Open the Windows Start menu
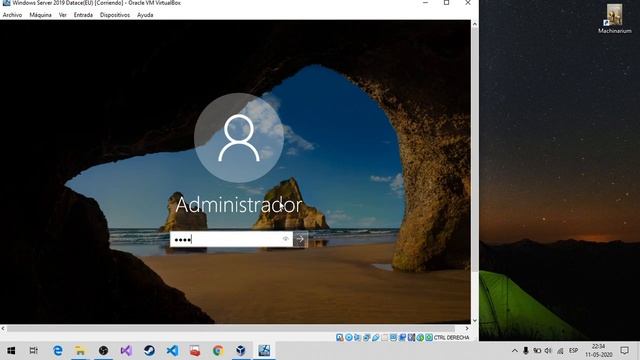 click(x=11, y=351)
